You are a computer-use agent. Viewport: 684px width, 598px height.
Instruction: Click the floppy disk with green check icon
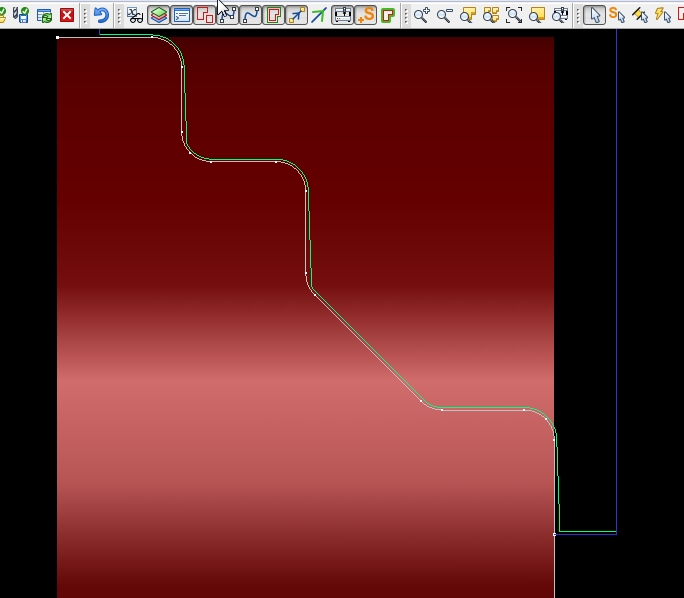point(21,15)
